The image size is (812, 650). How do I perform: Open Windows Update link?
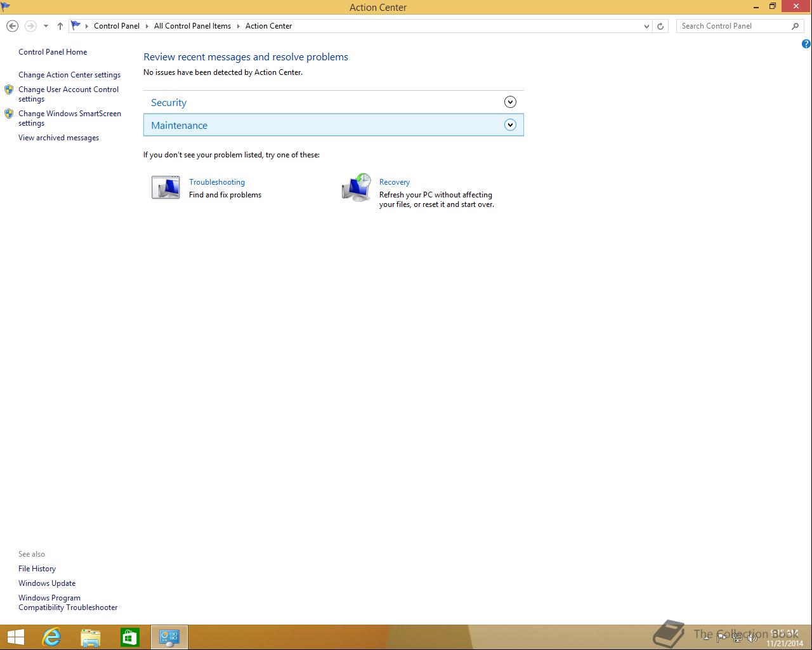(47, 583)
